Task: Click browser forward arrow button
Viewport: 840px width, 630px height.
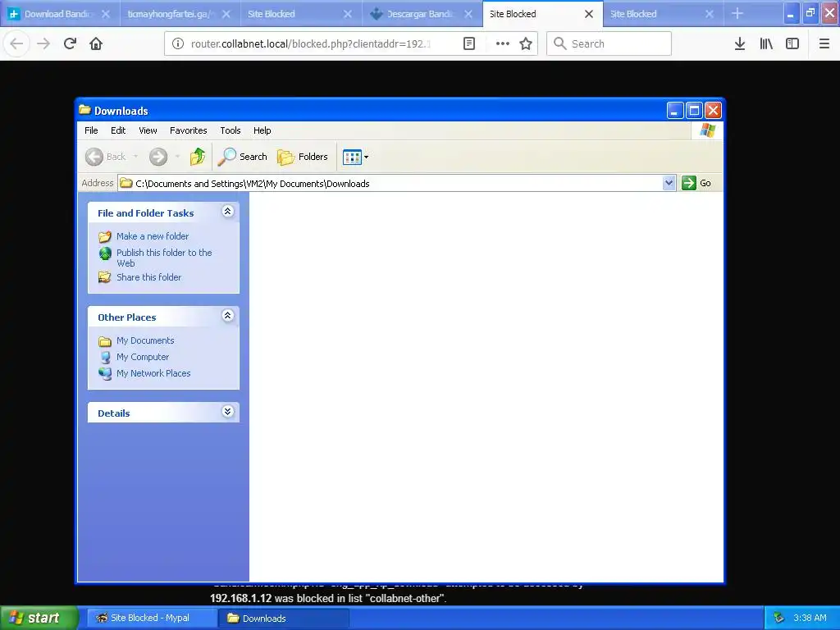Action: point(43,43)
